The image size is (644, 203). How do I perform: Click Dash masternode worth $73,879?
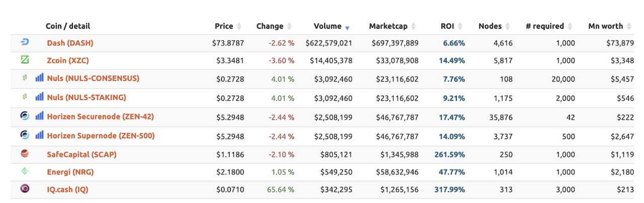tap(620, 43)
